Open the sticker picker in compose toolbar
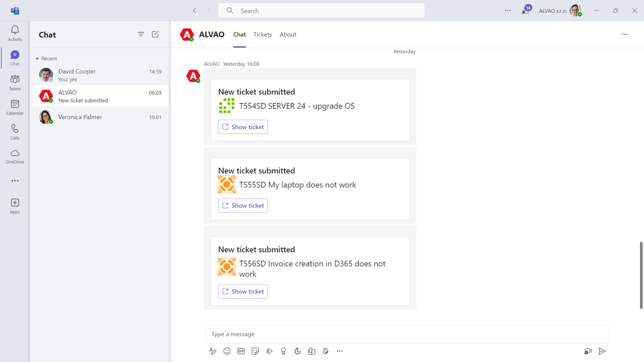644x362 pixels. 255,351
